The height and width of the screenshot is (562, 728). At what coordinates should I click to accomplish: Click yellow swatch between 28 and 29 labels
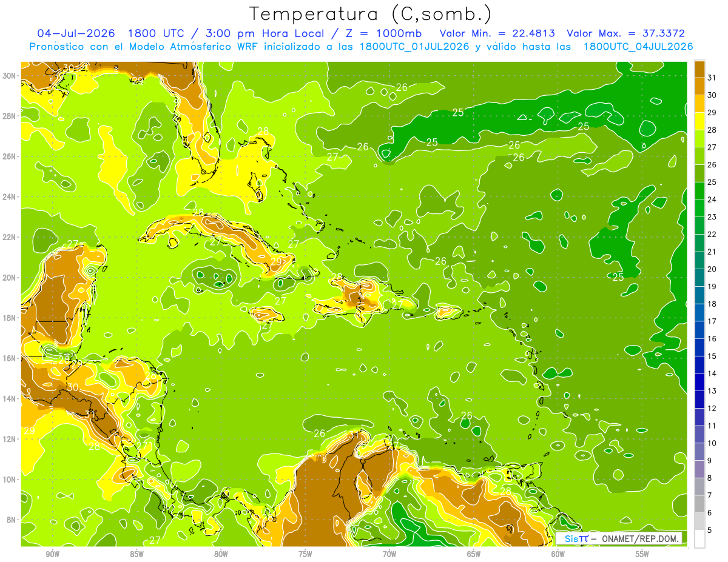(x=700, y=121)
